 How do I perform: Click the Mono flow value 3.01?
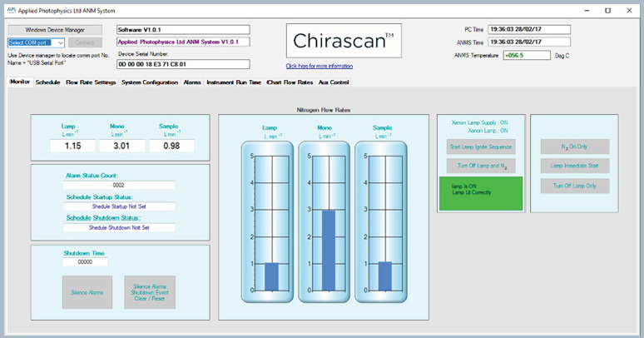[x=121, y=146]
